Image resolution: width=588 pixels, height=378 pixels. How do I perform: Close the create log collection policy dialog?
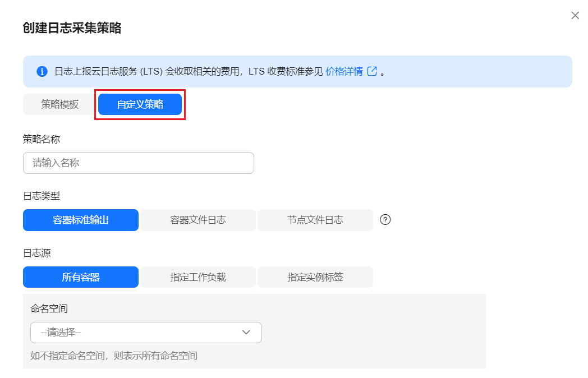tap(575, 15)
